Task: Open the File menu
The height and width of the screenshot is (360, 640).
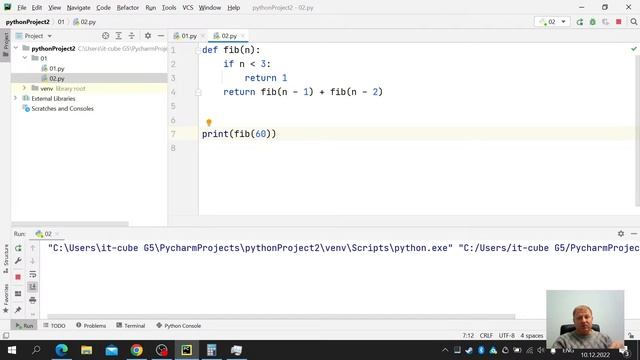Action: pos(22,8)
